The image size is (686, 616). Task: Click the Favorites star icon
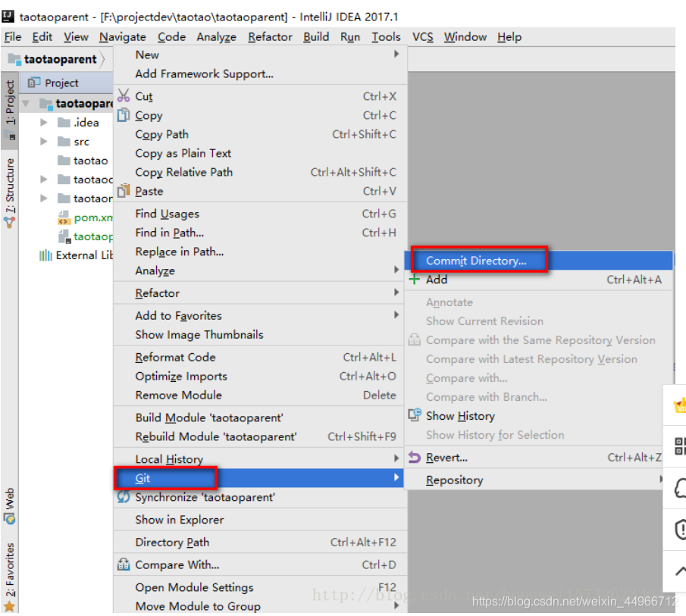click(10, 607)
